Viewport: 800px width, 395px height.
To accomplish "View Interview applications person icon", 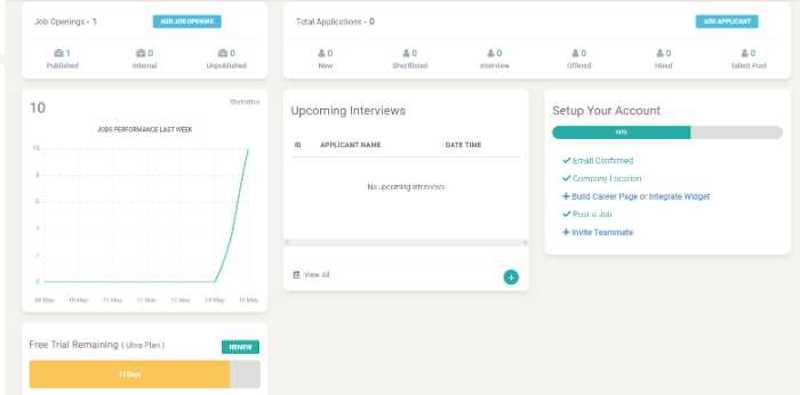I will (x=491, y=53).
